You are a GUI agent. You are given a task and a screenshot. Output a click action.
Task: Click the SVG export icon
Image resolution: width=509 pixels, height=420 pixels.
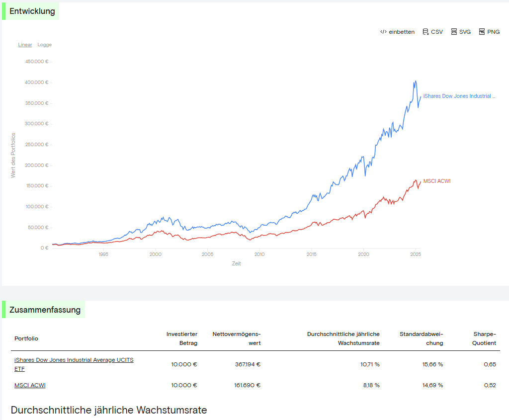[454, 32]
